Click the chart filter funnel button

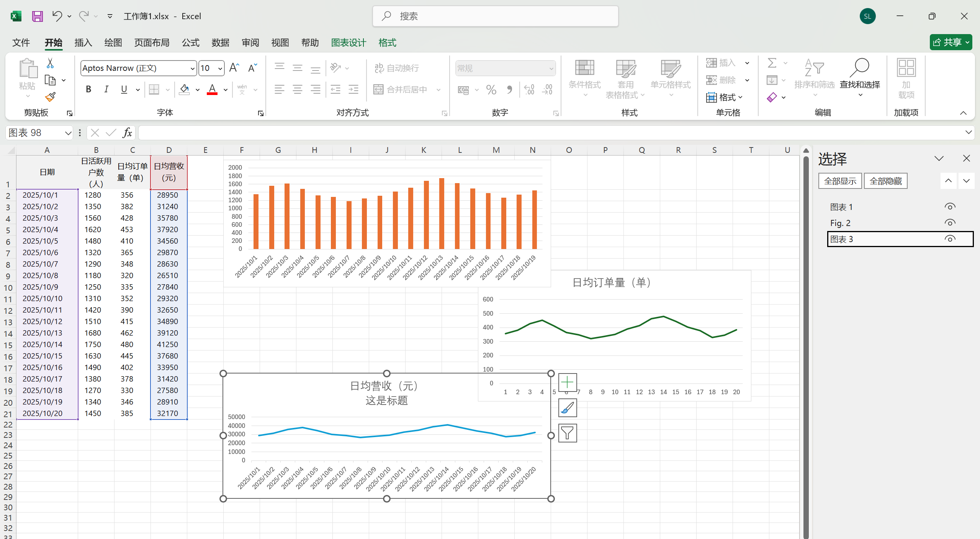point(567,433)
